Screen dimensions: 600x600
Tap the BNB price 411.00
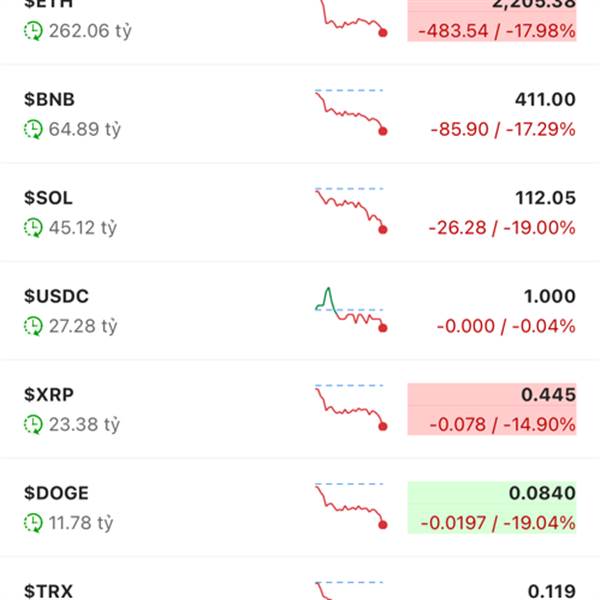coord(545,99)
